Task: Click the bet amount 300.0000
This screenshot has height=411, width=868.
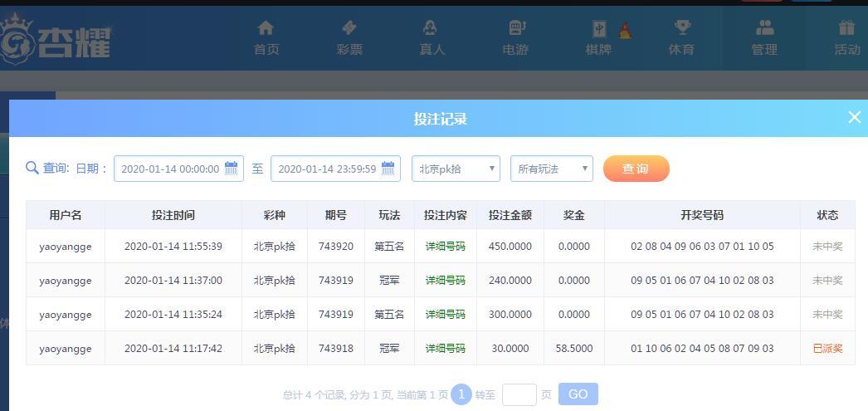Action: (510, 315)
